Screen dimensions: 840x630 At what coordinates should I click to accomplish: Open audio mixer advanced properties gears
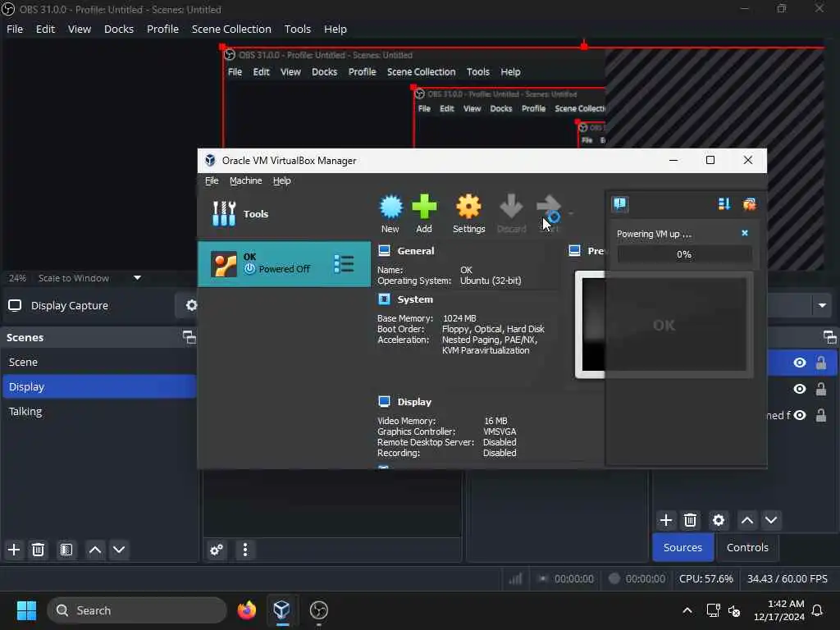pos(217,550)
